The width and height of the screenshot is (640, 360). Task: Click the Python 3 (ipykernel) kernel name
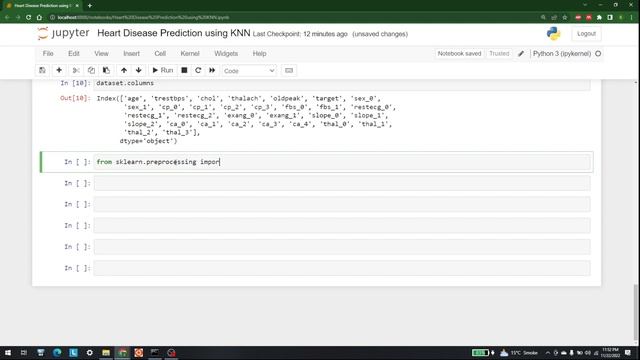[562, 53]
